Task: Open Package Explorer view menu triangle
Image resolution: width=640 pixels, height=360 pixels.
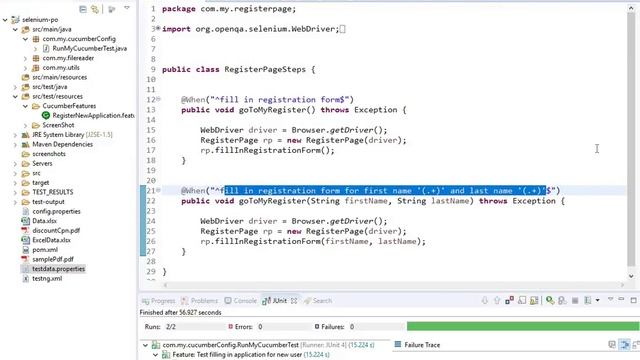Action: 127,8
